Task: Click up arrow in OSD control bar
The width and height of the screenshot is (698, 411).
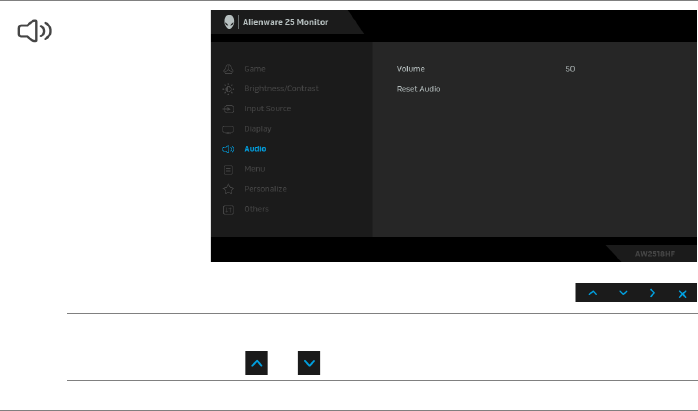Action: click(x=592, y=293)
